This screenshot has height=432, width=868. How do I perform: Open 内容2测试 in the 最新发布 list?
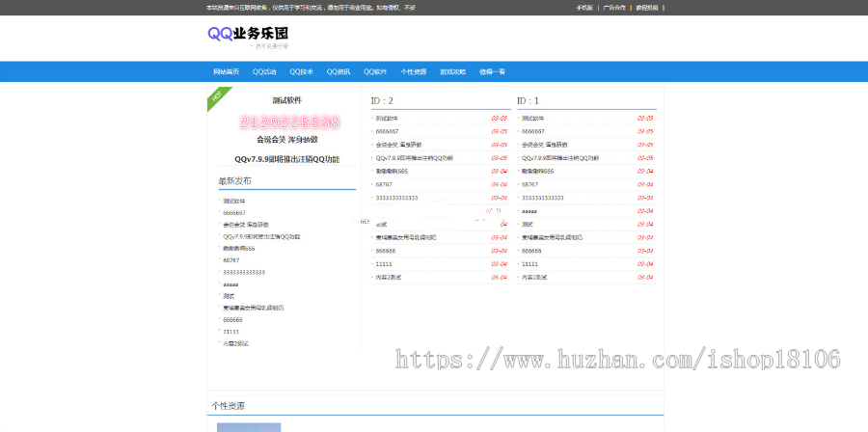click(x=235, y=343)
